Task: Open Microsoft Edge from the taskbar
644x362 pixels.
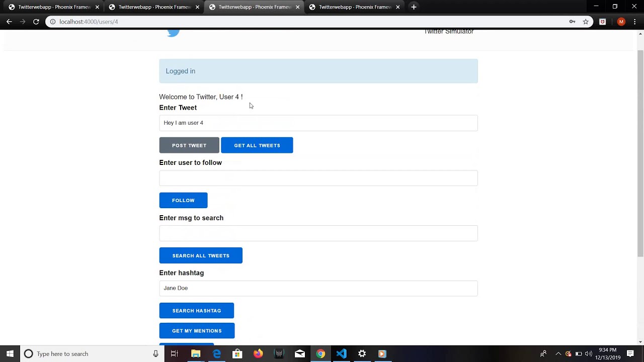Action: point(216,354)
